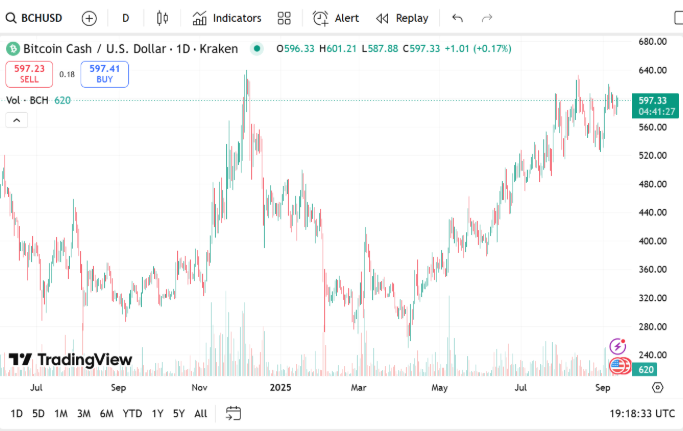
Task: Open the go to date calendar icon
Action: [233, 413]
